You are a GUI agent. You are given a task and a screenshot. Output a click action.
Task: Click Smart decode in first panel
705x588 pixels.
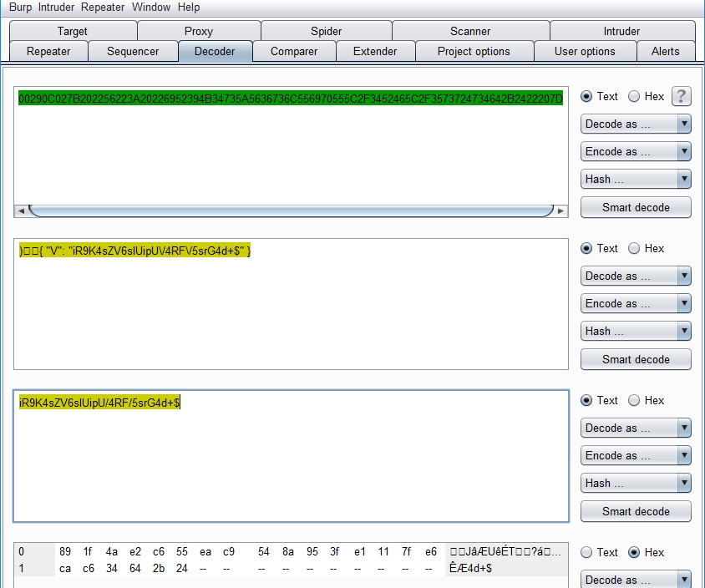click(x=636, y=207)
